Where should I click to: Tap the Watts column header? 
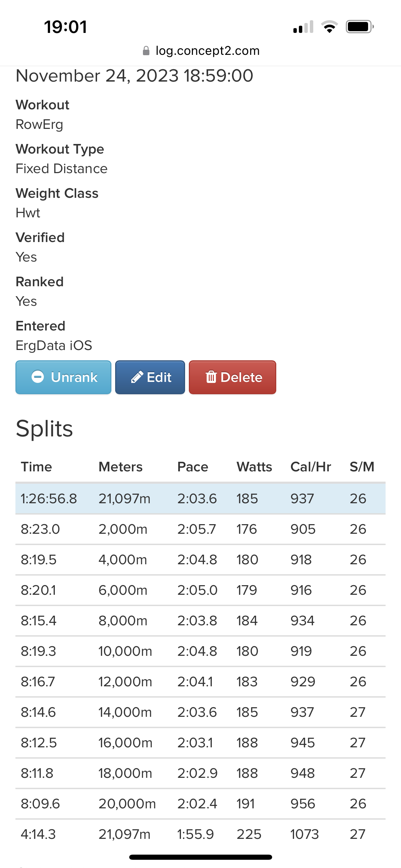click(254, 467)
